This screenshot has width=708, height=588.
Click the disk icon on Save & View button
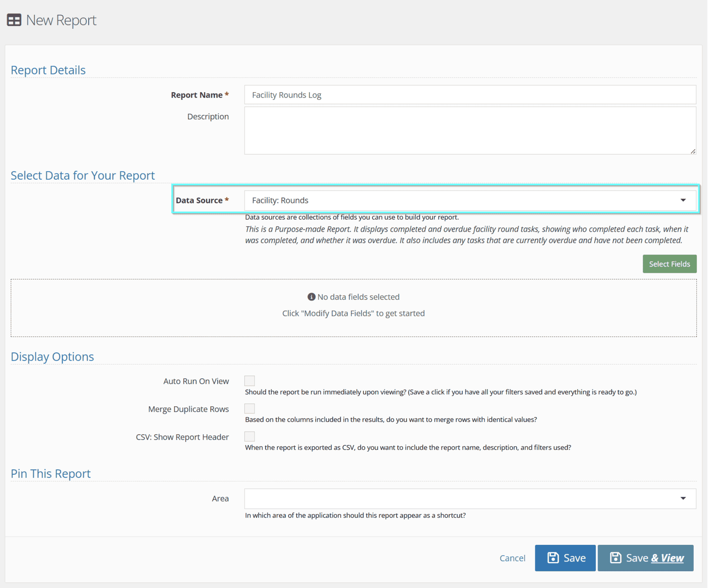point(616,558)
